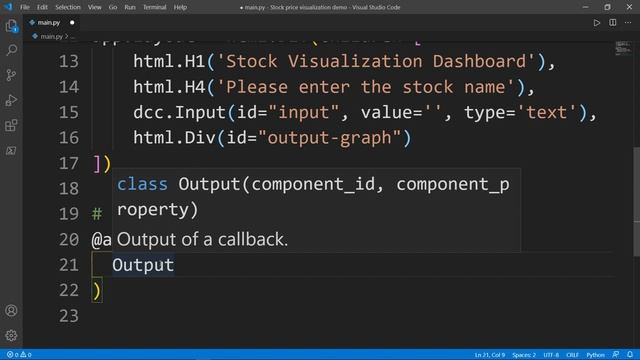Click 'Please enter the stock name' string
This screenshot has height=360, width=640.
[365, 87]
